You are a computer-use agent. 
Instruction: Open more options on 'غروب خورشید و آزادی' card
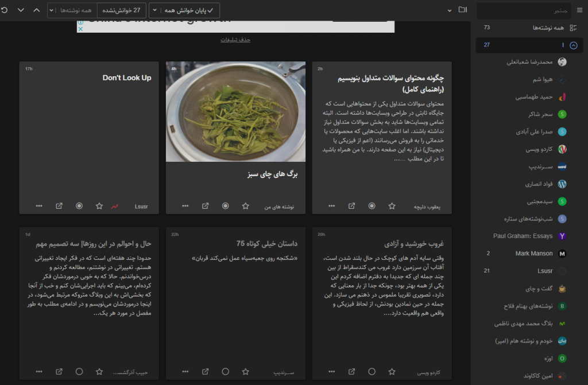pyautogui.click(x=332, y=372)
